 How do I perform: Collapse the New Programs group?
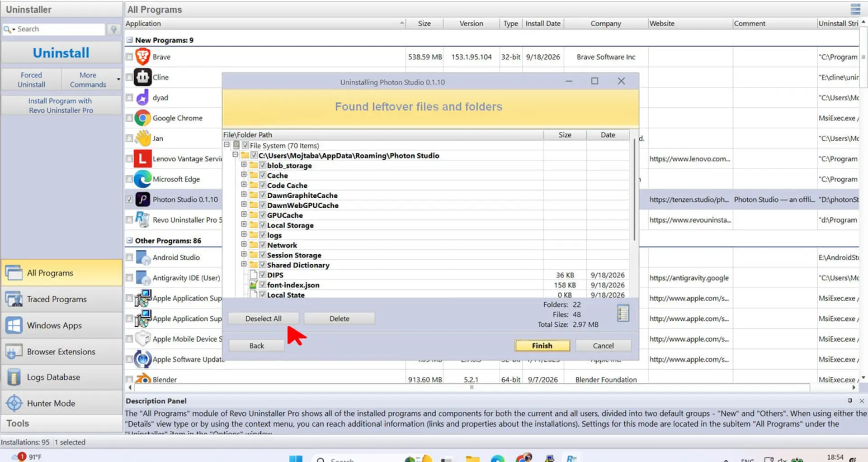pyautogui.click(x=129, y=40)
